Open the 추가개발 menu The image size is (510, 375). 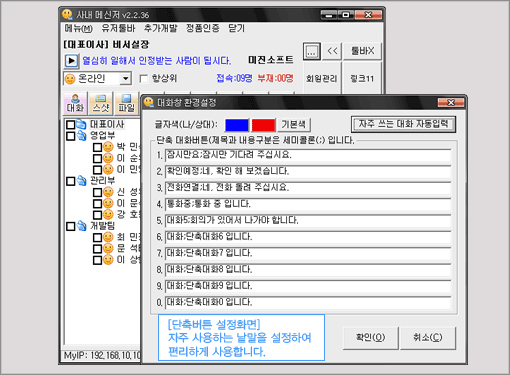tap(161, 28)
